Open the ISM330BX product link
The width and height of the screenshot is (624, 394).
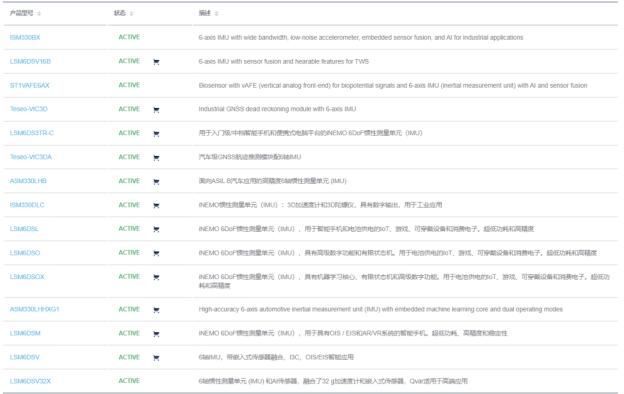point(25,37)
